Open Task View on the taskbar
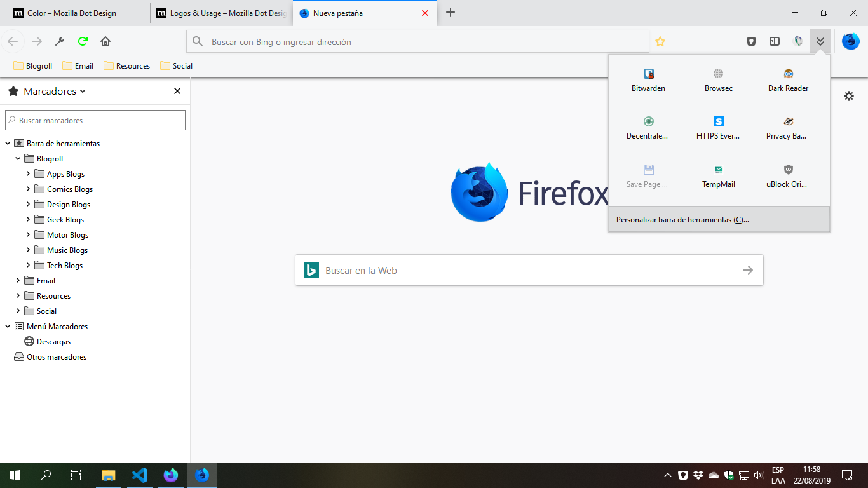The width and height of the screenshot is (868, 488). tap(76, 475)
